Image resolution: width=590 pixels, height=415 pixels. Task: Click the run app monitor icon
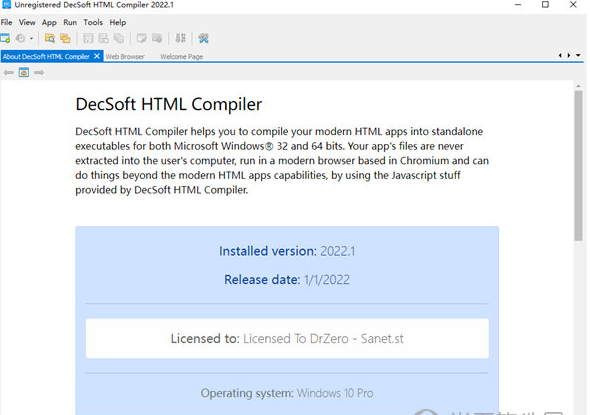click(x=141, y=38)
